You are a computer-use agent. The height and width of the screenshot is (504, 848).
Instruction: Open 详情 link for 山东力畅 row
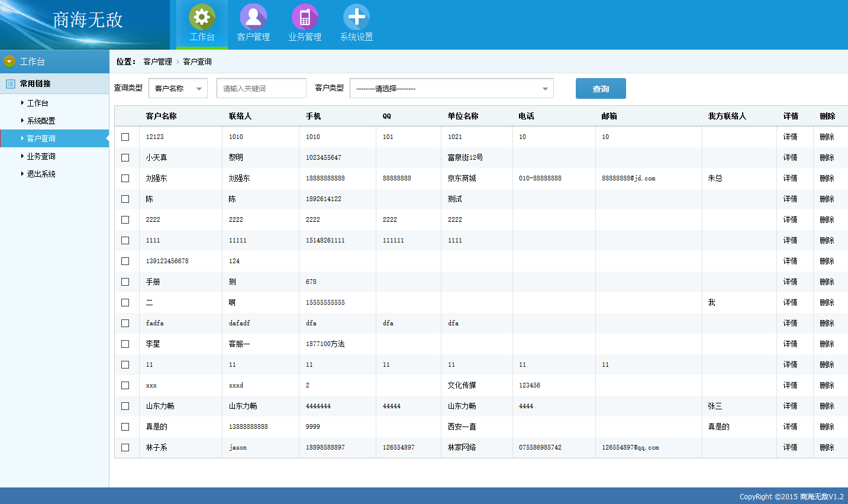coord(790,406)
